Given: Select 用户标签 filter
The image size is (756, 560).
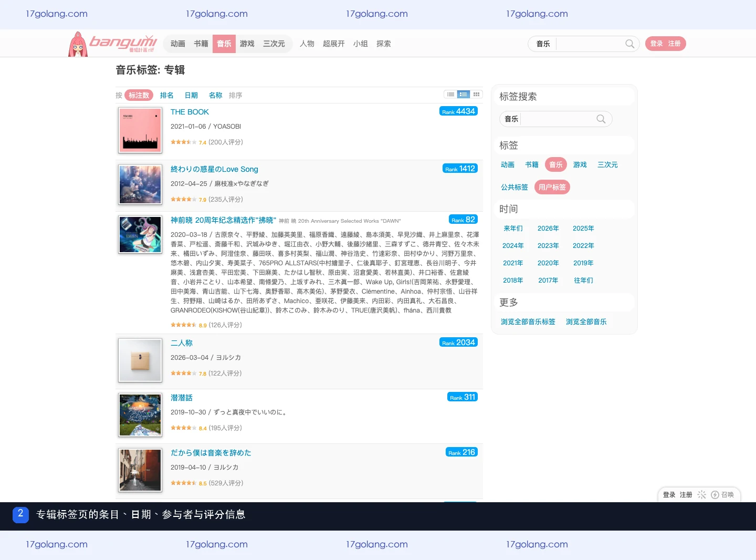Looking at the screenshot, I should [x=552, y=187].
